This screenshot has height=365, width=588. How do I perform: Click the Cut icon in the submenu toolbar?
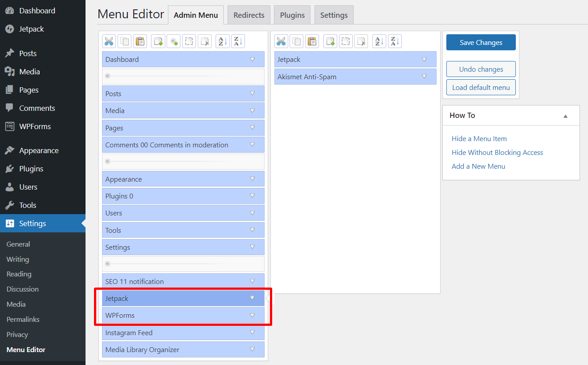click(x=281, y=41)
